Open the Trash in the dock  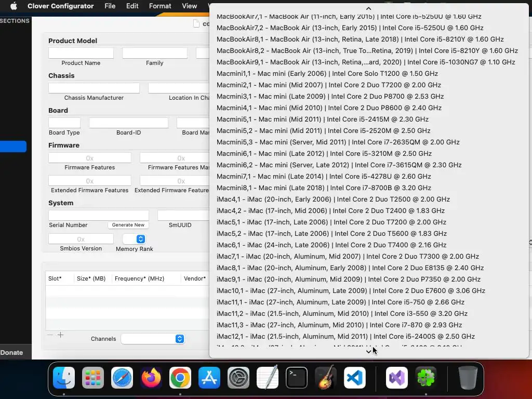468,378
